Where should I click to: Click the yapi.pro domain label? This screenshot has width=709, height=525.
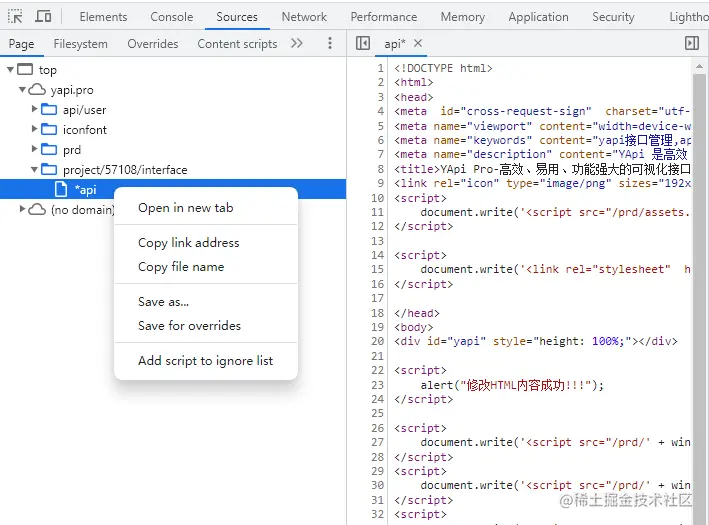click(x=72, y=90)
